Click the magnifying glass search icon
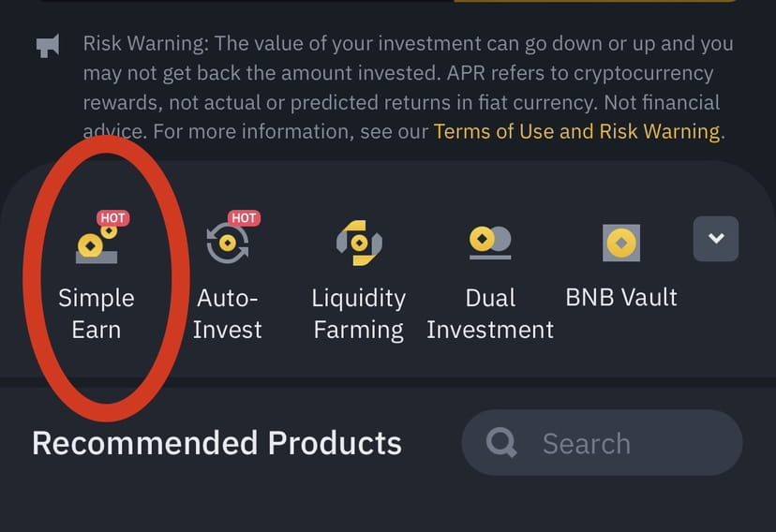776x532 pixels. [x=502, y=442]
